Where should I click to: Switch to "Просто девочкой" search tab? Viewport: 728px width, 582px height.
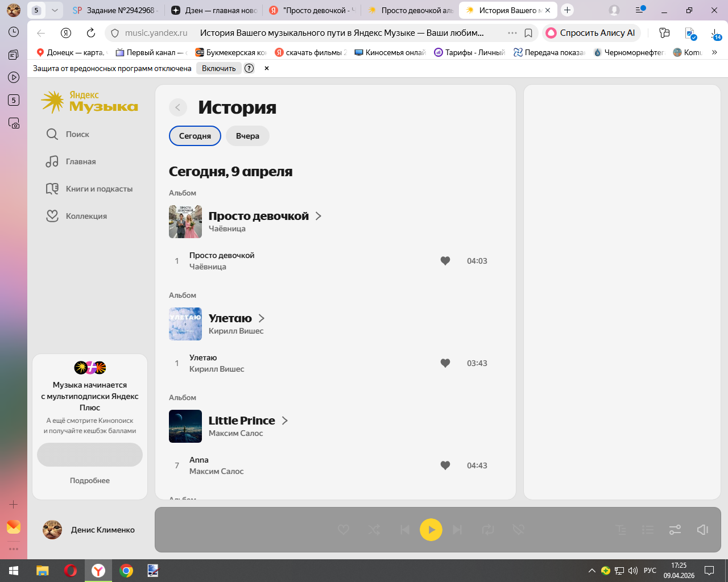click(312, 10)
